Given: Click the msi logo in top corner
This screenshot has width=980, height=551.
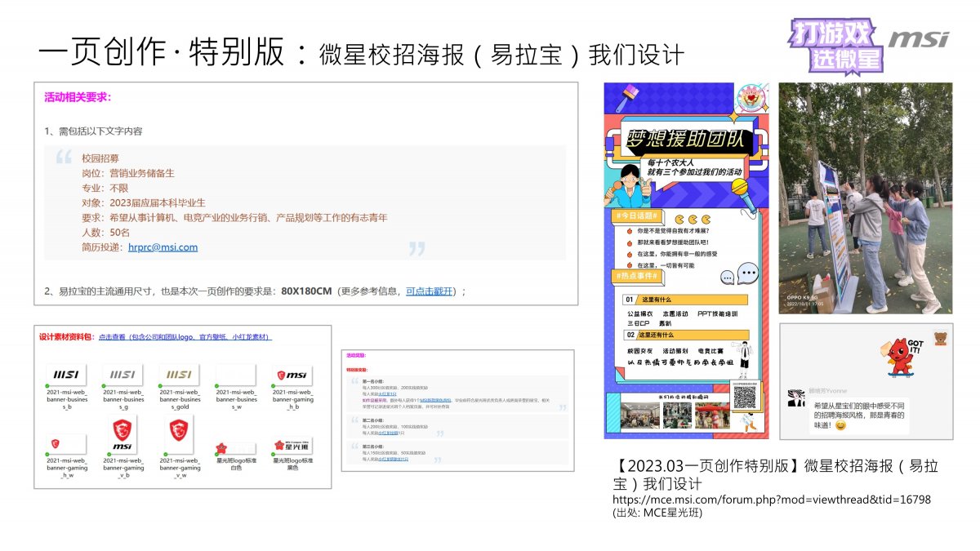Looking at the screenshot, I should [x=920, y=38].
